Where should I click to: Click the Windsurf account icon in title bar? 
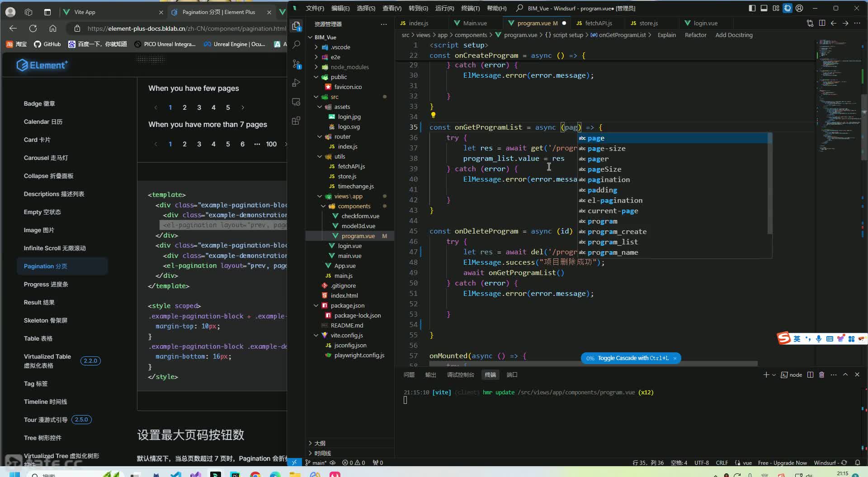(799, 8)
